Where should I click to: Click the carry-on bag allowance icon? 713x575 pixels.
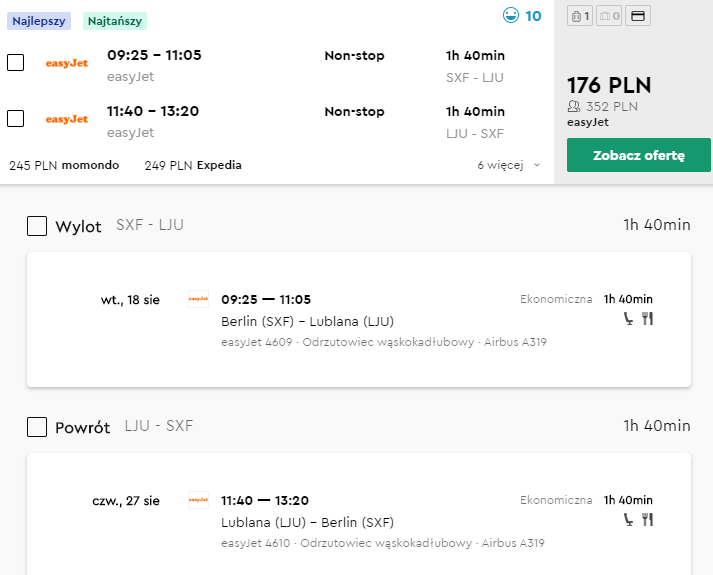pos(580,16)
